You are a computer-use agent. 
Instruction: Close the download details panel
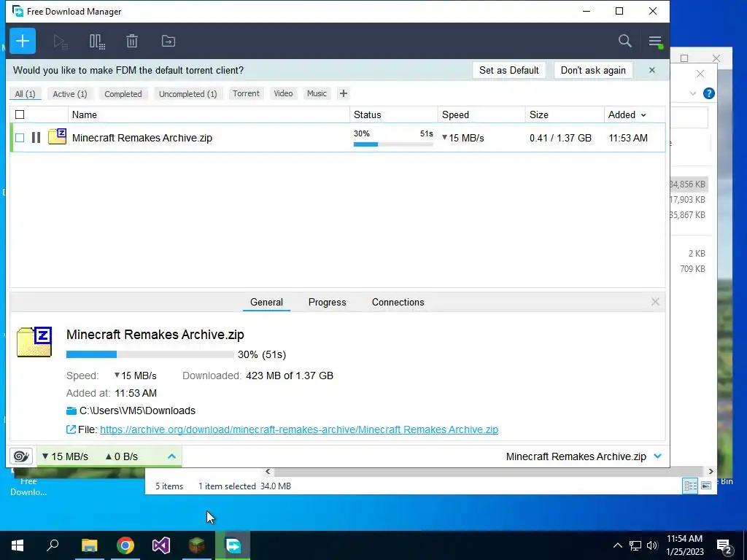(x=655, y=302)
